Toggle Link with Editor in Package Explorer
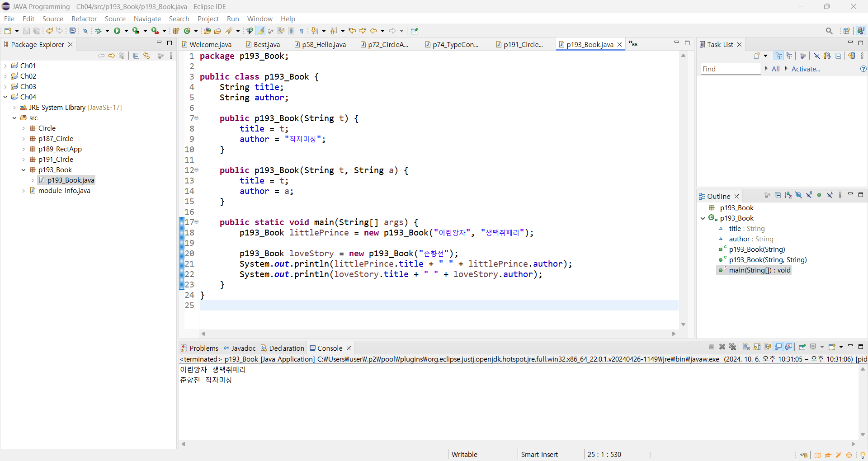The height and width of the screenshot is (461, 868). 146,56
